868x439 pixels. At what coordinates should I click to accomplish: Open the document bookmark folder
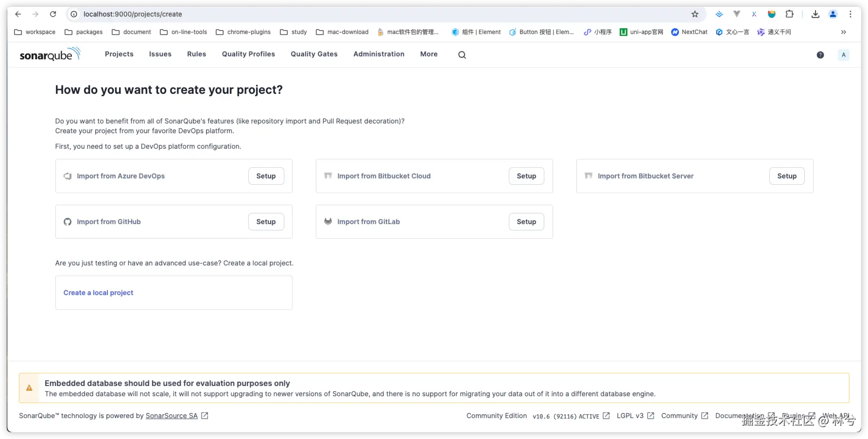(131, 32)
